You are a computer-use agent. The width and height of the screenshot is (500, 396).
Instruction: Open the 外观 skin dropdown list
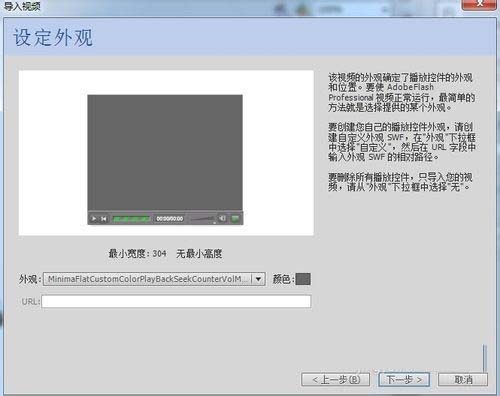pyautogui.click(x=154, y=279)
